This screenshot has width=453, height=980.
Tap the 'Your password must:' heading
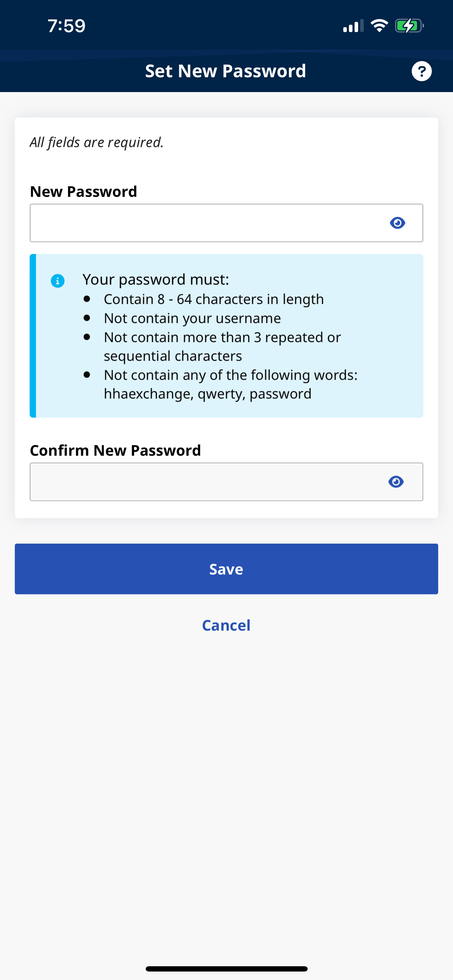tap(156, 279)
